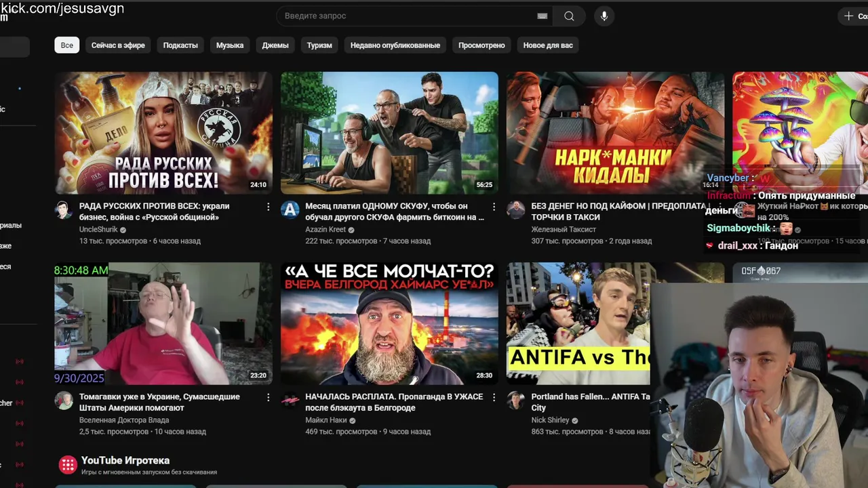This screenshot has width=868, height=488.
Task: Click the UncleShurik channel name
Action: tap(98, 230)
